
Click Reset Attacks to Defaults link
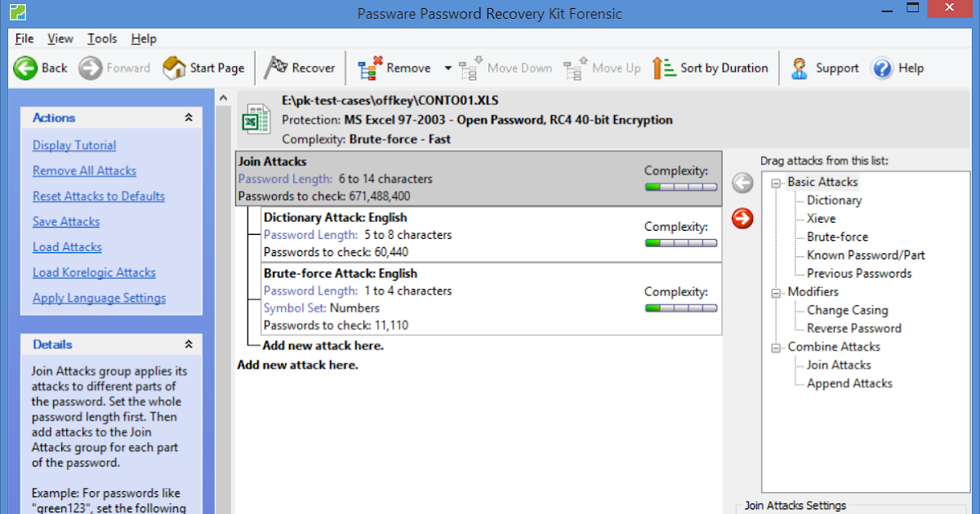[x=99, y=196]
